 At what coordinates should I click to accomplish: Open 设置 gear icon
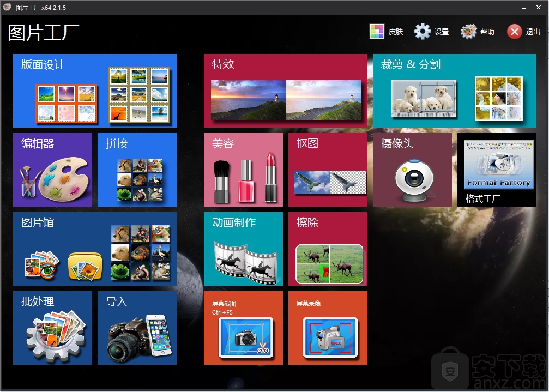click(x=423, y=32)
